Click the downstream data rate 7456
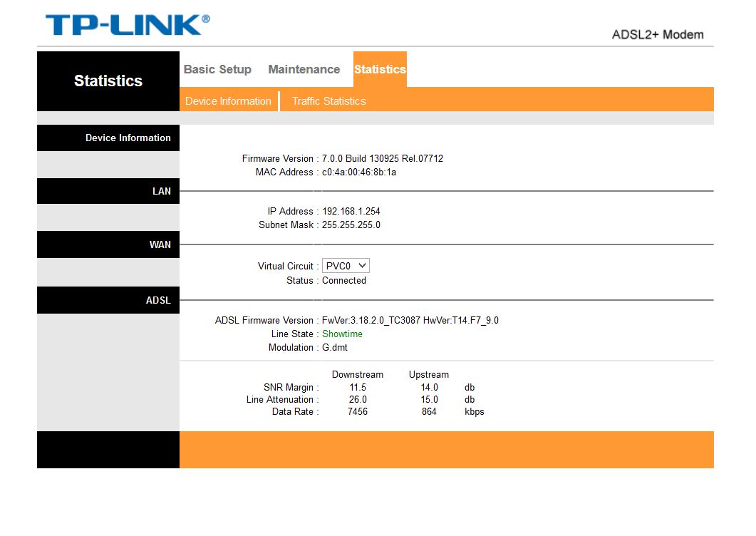 [x=358, y=411]
